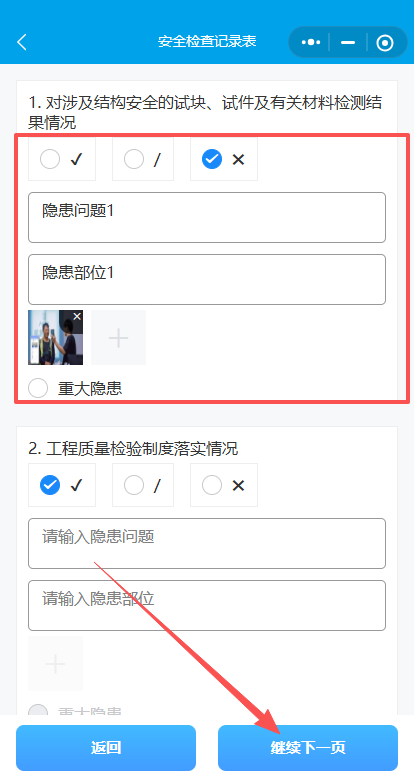Click the 隐患部位1 text field
Screen dimensions: 414x780
207,279
